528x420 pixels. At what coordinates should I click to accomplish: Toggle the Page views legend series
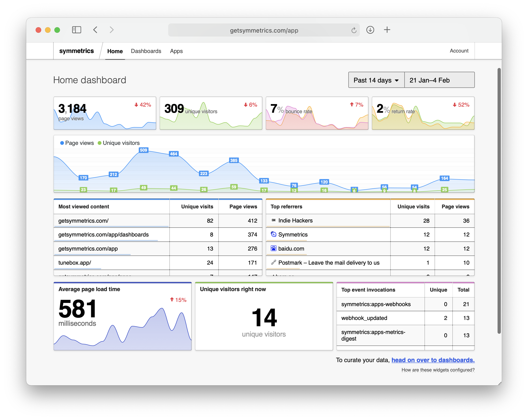(x=77, y=143)
